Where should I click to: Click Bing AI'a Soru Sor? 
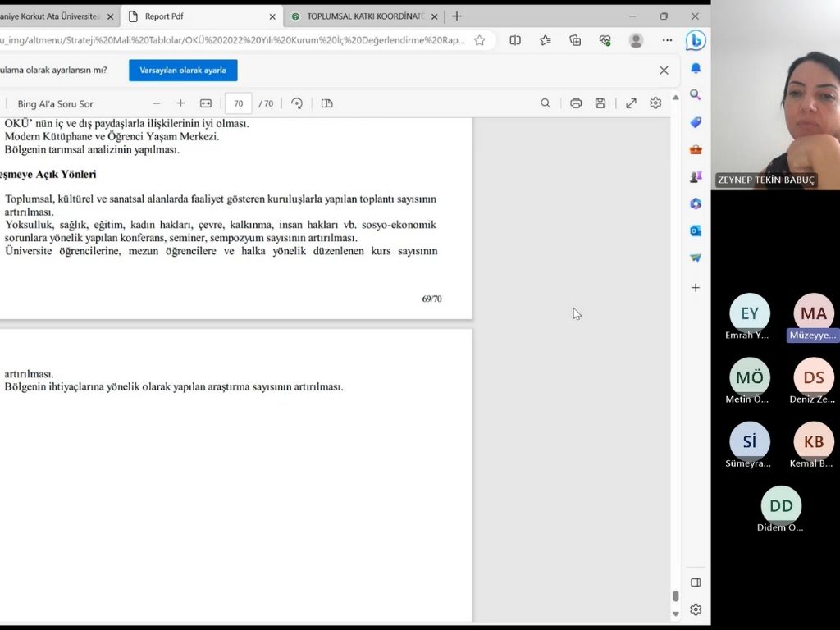pos(55,104)
